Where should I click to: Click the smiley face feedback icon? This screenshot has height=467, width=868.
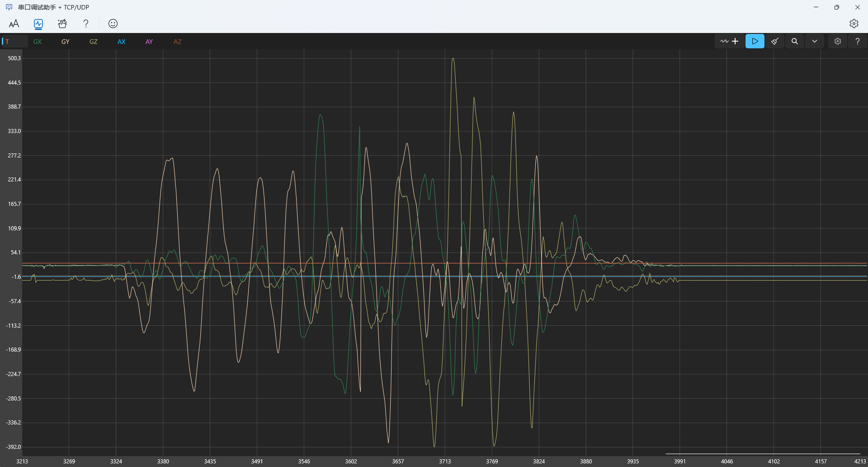[x=113, y=24]
